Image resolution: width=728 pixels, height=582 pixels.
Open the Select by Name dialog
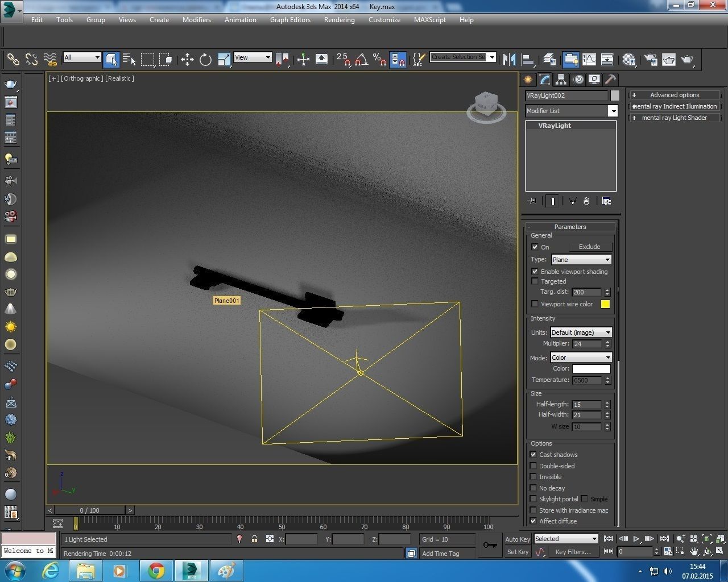click(129, 59)
